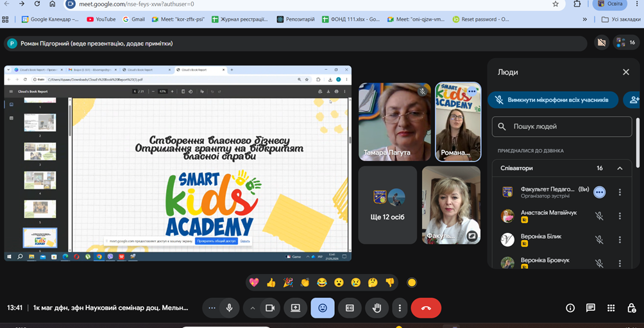Send the clapping hands reaction
Screen dimensions: 644x328
[305, 282]
